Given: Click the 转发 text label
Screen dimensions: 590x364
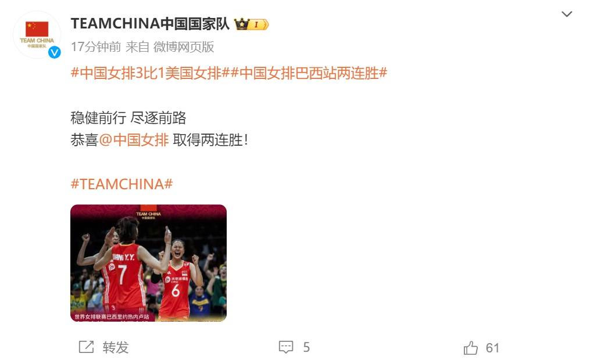Looking at the screenshot, I should pos(116,348).
